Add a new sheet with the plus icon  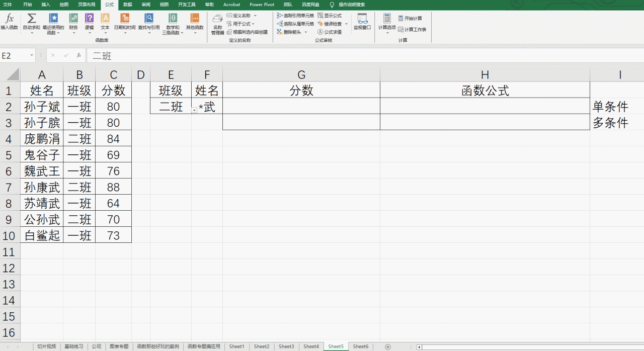click(x=387, y=346)
